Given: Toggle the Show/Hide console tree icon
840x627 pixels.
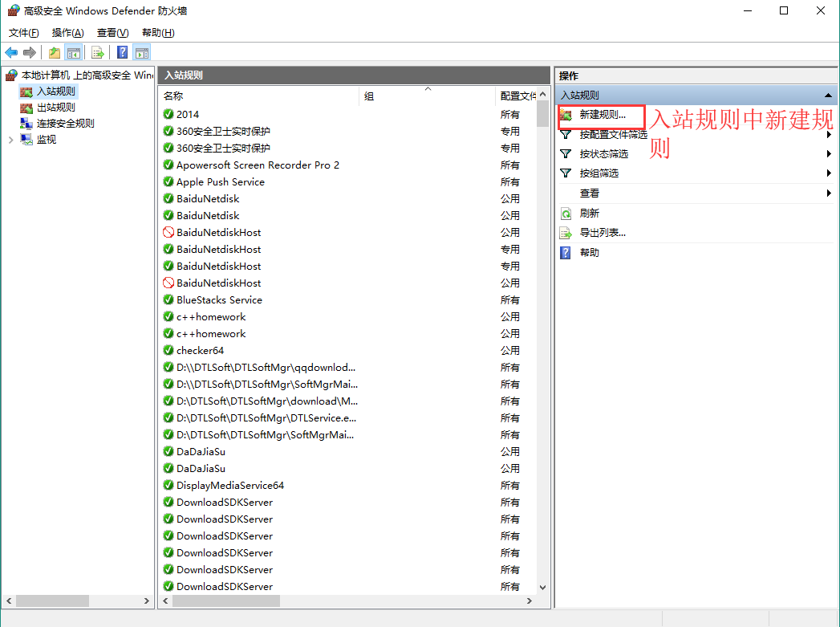Looking at the screenshot, I should pyautogui.click(x=73, y=52).
